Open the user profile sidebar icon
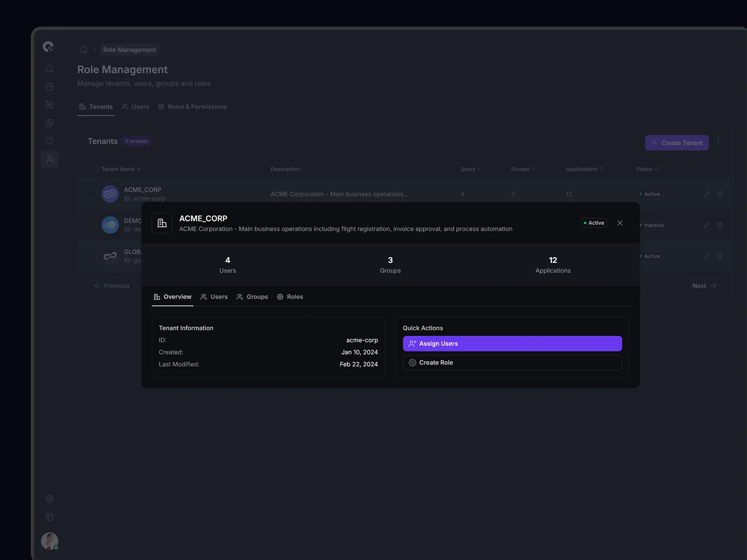The height and width of the screenshot is (560, 747). point(49,159)
